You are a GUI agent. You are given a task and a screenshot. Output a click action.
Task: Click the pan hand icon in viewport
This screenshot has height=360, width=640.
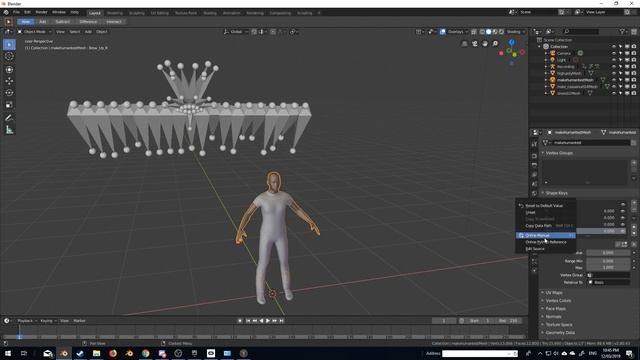tap(485, 44)
